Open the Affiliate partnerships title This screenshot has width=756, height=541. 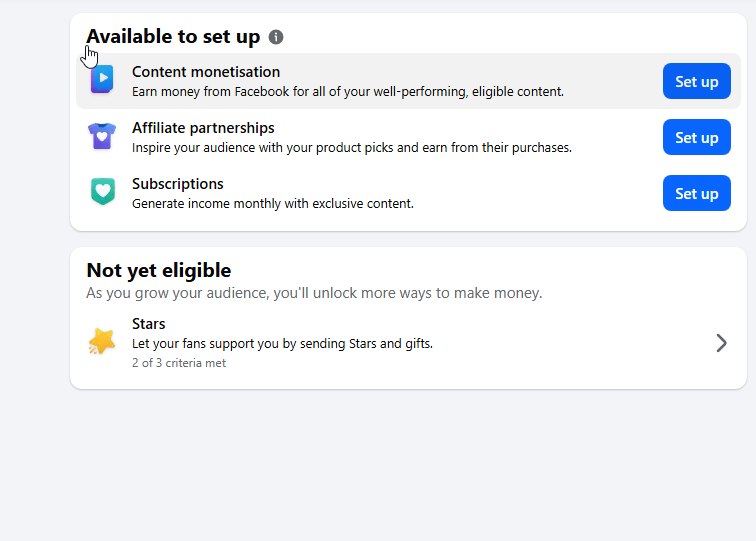click(x=203, y=128)
